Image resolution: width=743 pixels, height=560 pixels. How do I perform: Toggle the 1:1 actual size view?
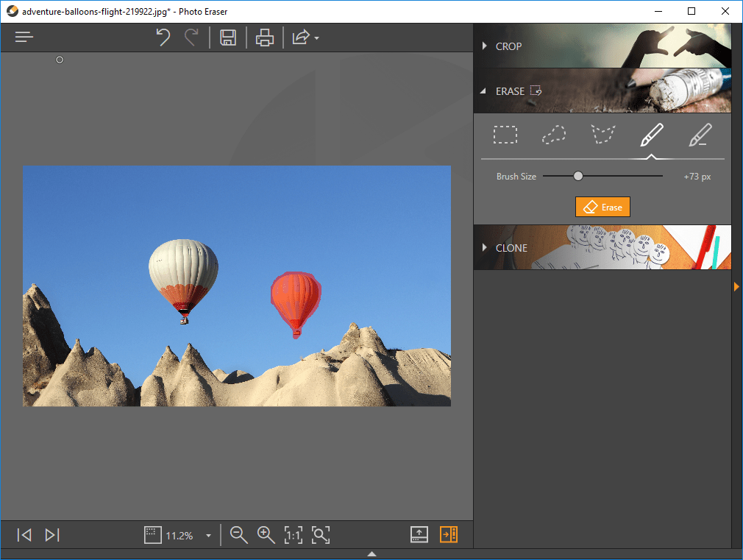293,535
